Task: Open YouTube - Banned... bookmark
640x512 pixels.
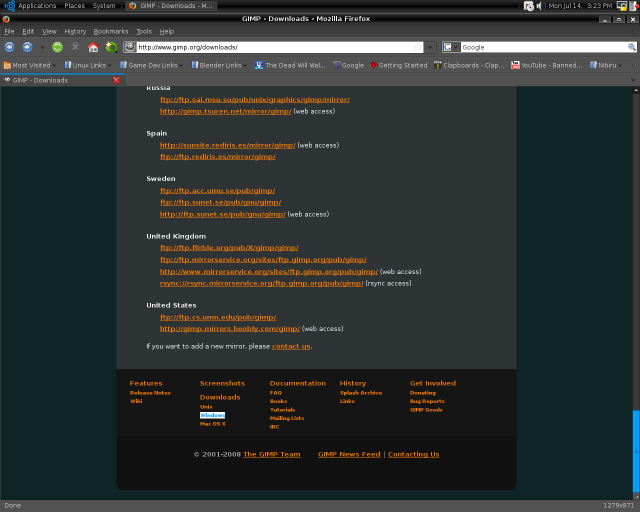Action: 547,65
